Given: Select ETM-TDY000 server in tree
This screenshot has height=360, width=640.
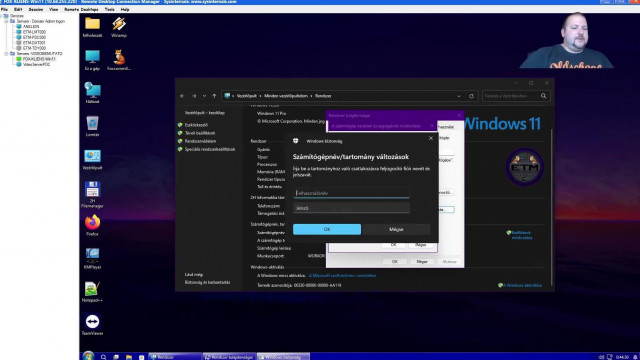Looking at the screenshot, I should pyautogui.click(x=34, y=48).
